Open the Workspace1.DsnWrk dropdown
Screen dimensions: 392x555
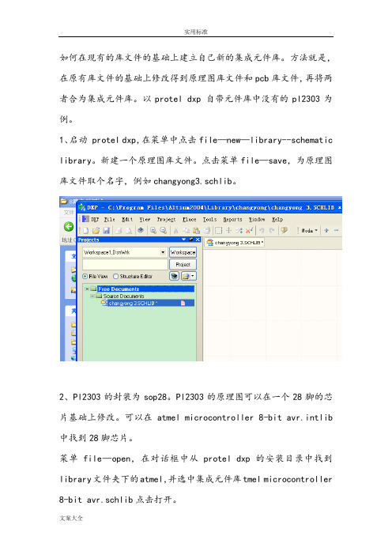(163, 252)
